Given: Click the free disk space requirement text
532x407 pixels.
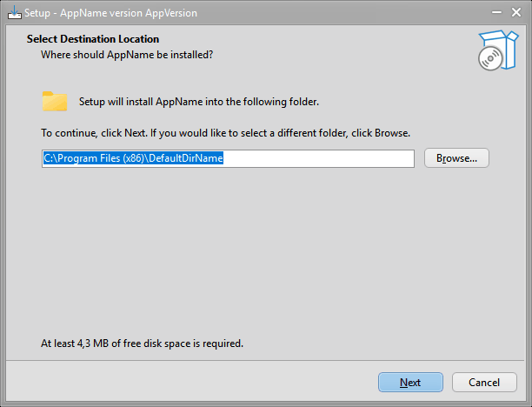Looking at the screenshot, I should coord(142,344).
